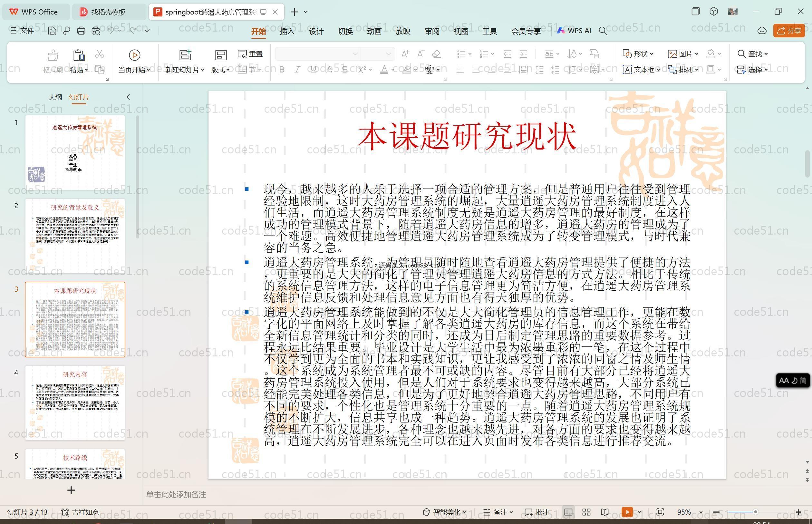Click the shape fill color bucket
The width and height of the screenshot is (812, 524).
click(710, 54)
